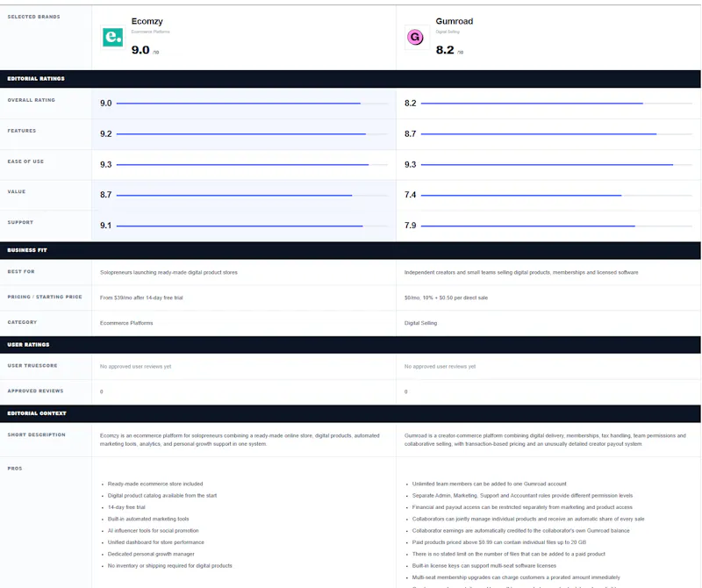Click the Category row label
The width and height of the screenshot is (702, 588).
[x=22, y=322]
